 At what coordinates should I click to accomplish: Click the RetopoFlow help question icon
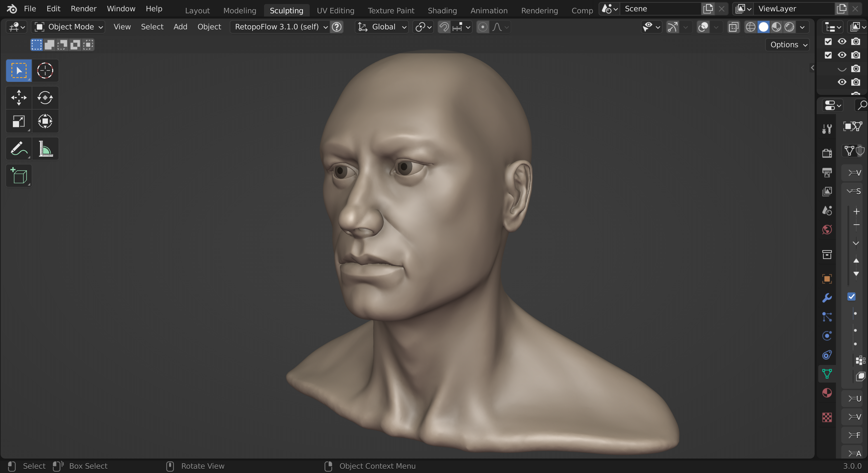[x=337, y=27]
